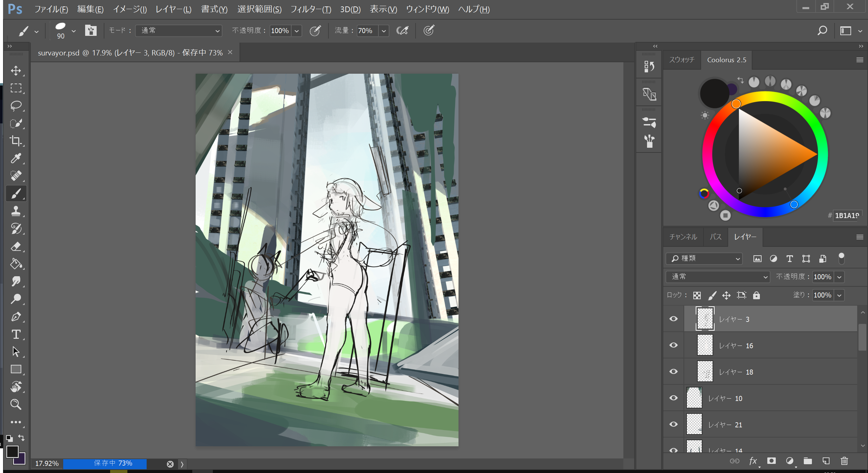Image resolution: width=868 pixels, height=473 pixels.
Task: Open the レイヤー(L) menu
Action: point(173,9)
